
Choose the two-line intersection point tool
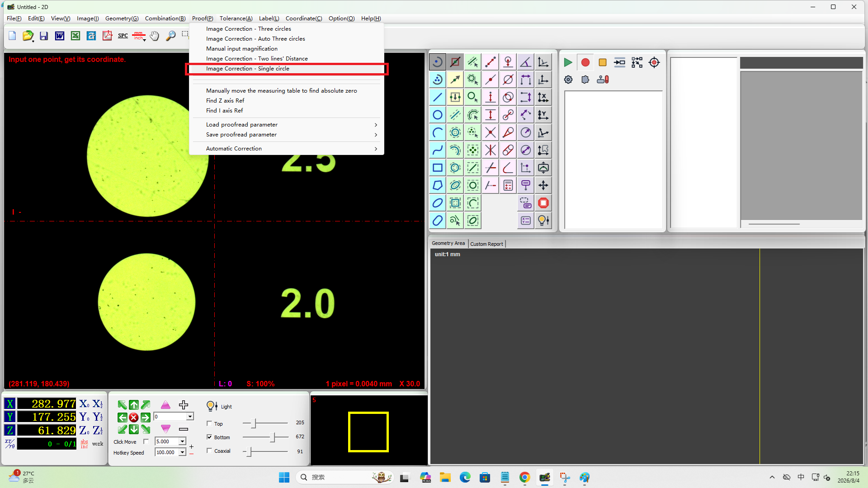pos(491,132)
